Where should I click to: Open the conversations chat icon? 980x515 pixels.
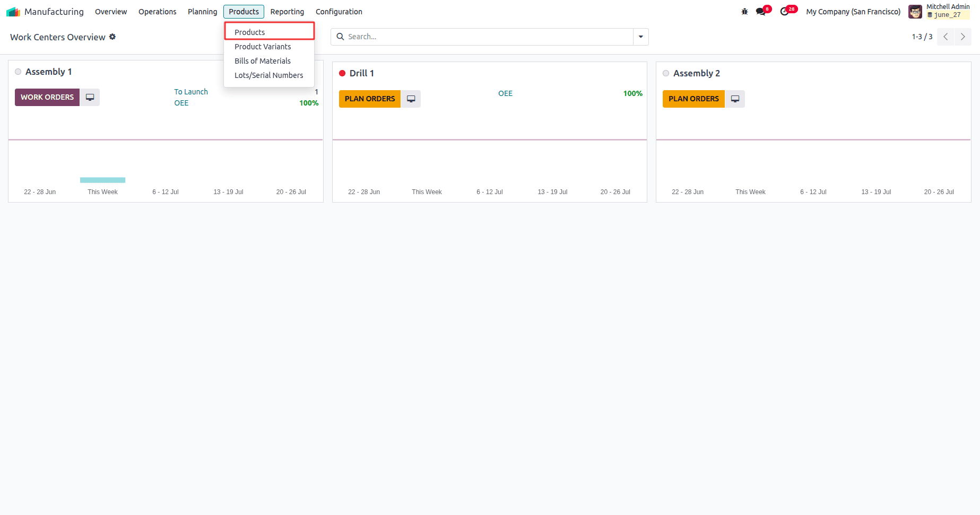click(761, 12)
